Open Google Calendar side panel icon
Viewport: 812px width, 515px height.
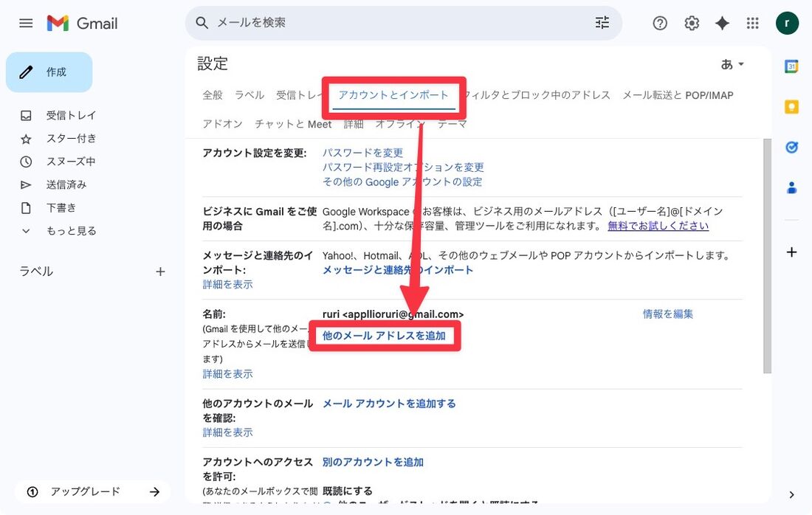point(791,66)
